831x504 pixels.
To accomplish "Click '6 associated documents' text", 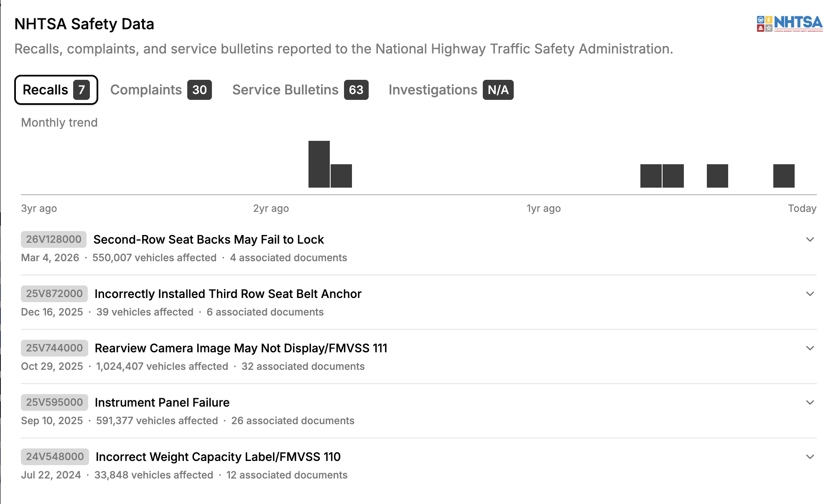I will pos(265,312).
